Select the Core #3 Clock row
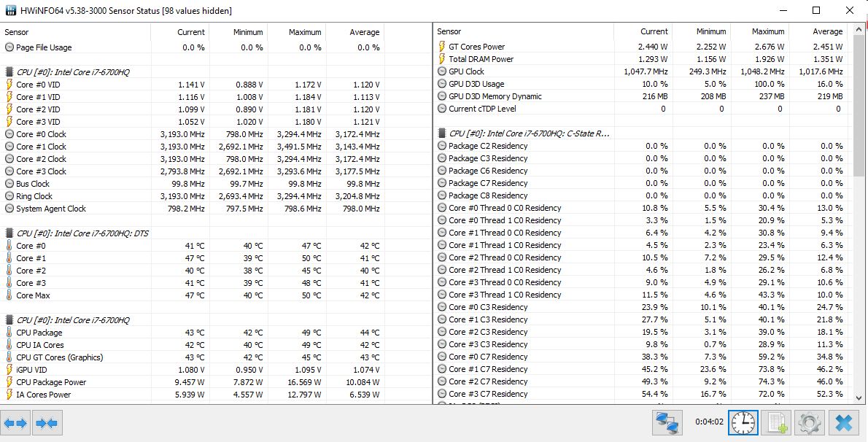Viewport: 868px width, 442px height. point(193,171)
